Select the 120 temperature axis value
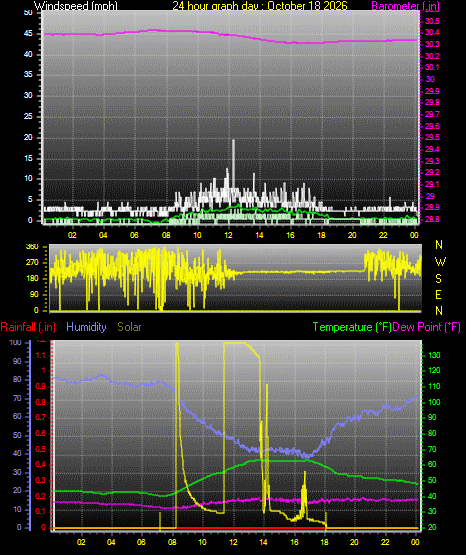The image size is (466, 555). 434,371
